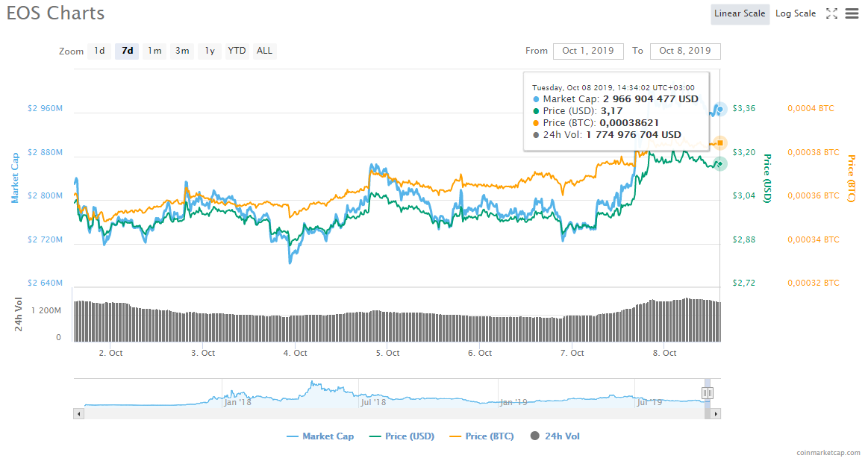Screen dimensions: 868x464
Task: Click the $2 640M axis label
Action: pyautogui.click(x=45, y=283)
